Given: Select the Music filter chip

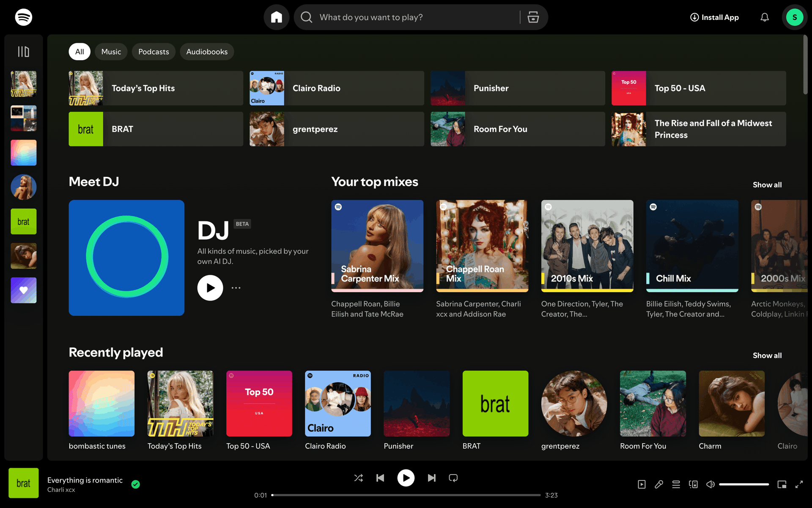Looking at the screenshot, I should [111, 52].
